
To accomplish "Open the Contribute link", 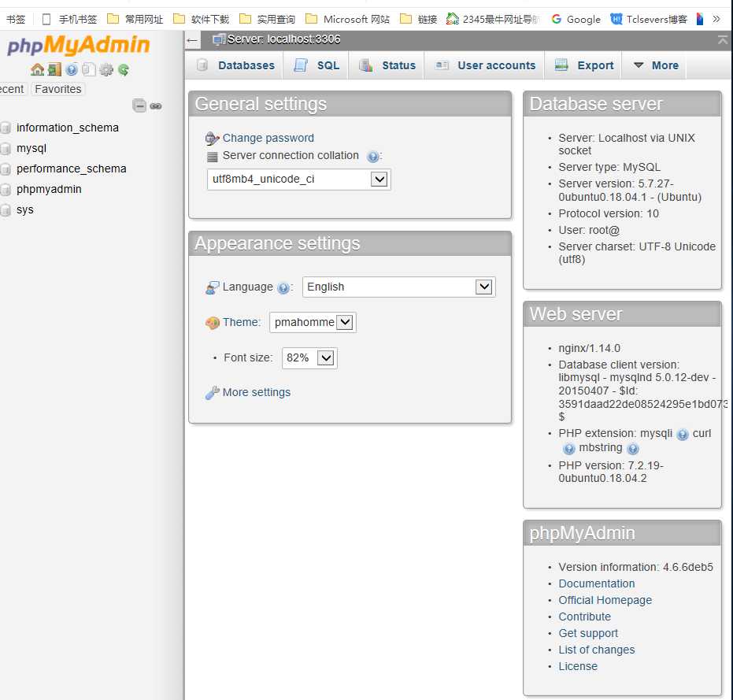I will coord(584,617).
